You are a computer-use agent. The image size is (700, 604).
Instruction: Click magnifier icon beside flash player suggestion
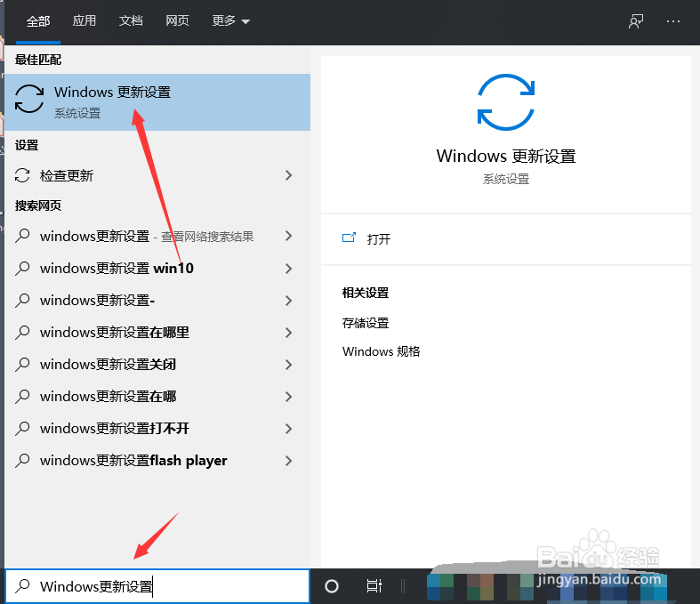[22, 461]
